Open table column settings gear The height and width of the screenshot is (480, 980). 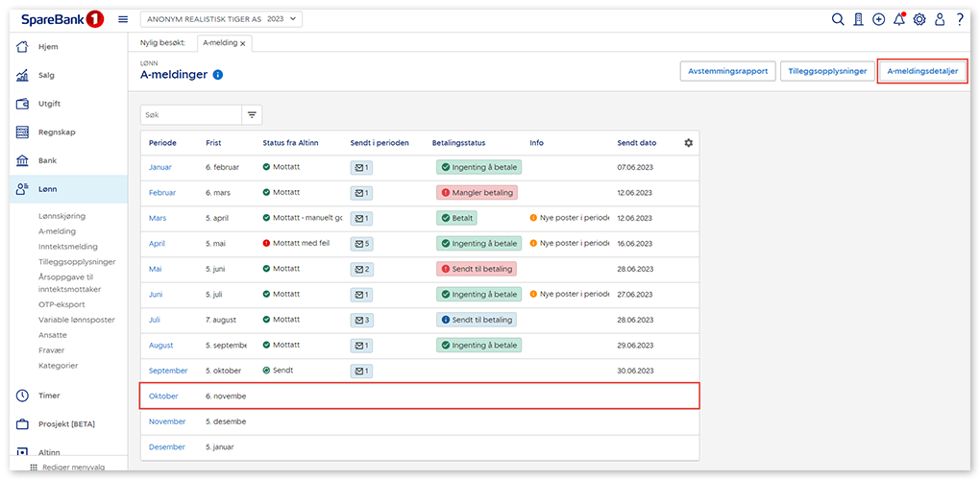pyautogui.click(x=688, y=143)
